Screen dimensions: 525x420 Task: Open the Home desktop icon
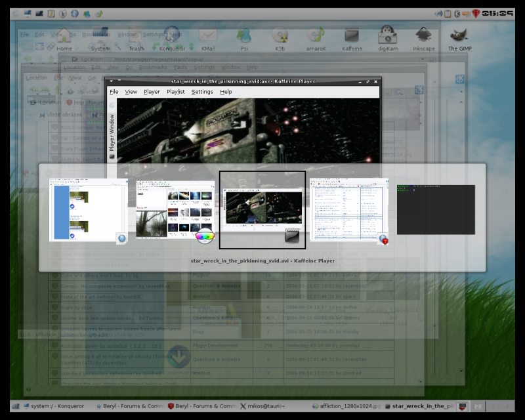[x=64, y=39]
